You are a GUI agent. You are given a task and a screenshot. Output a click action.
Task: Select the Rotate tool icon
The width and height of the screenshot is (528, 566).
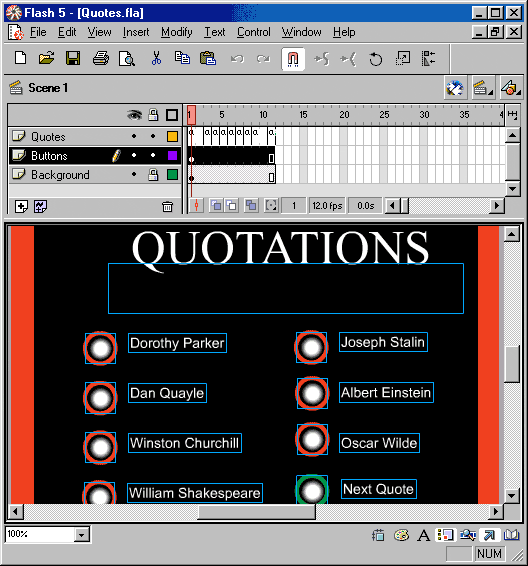[375, 59]
